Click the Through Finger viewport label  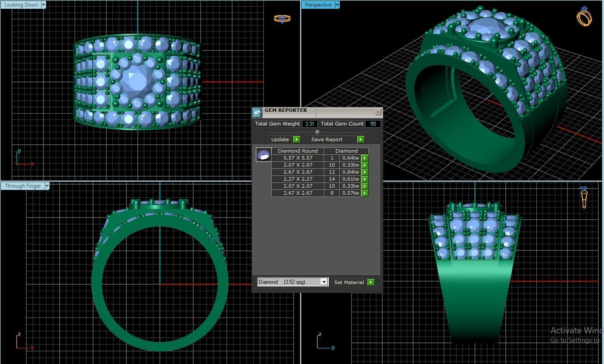click(23, 186)
